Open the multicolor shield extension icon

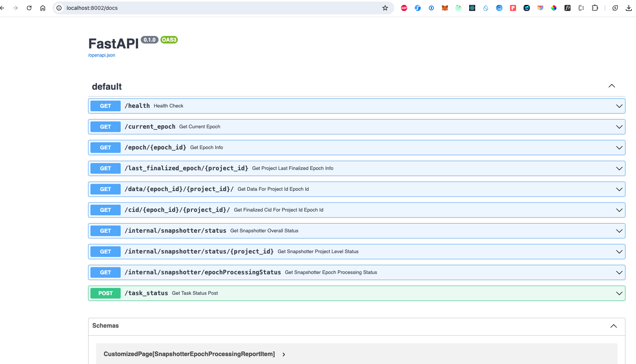540,8
